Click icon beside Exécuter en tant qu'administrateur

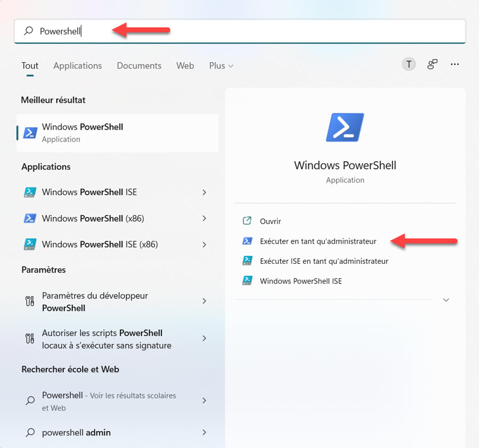247,241
